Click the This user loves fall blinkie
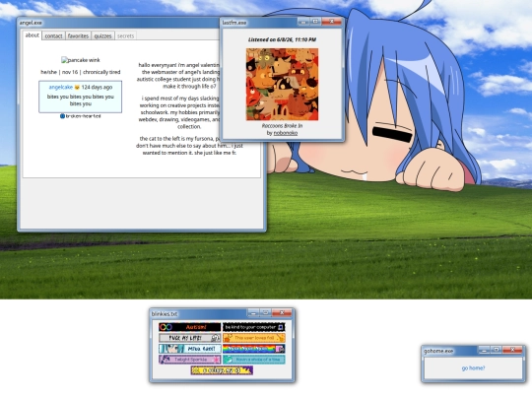This screenshot has height=399, width=532. pos(254,338)
